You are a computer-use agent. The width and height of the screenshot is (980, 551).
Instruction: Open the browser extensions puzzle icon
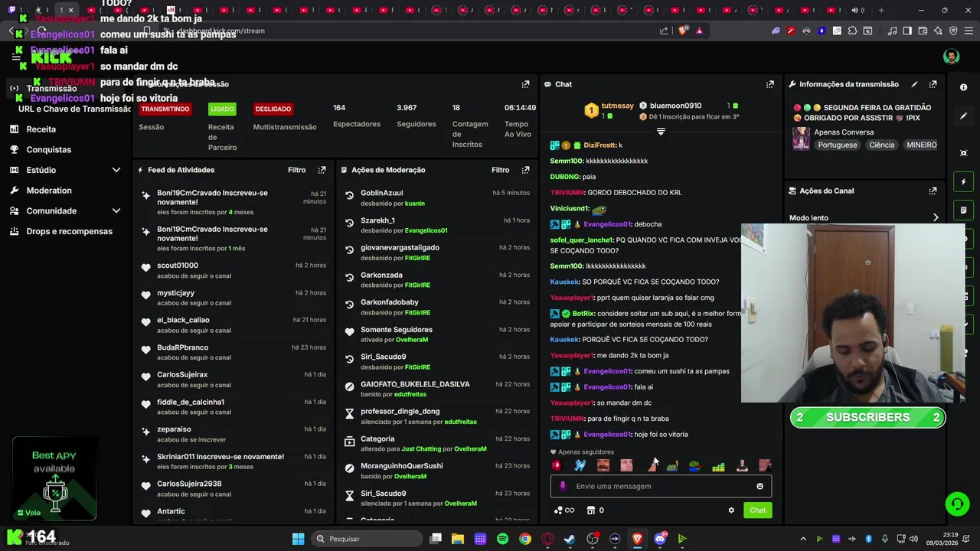click(x=852, y=31)
